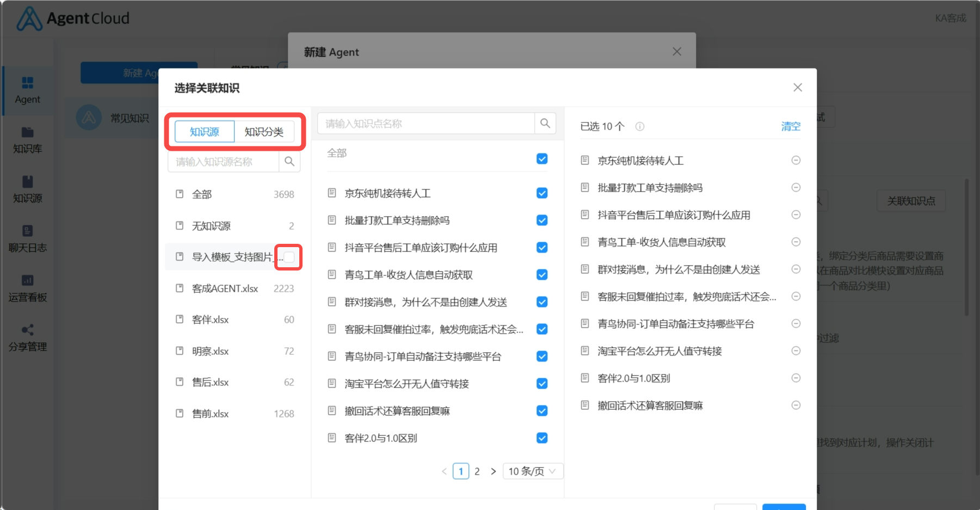Image resolution: width=980 pixels, height=510 pixels.
Task: Open 运营看板 in the left sidebar
Action: (27, 289)
